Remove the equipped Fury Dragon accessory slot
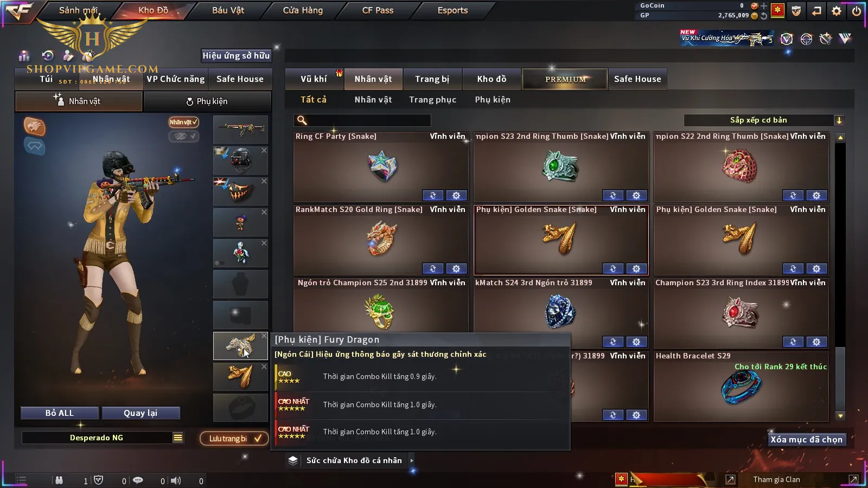The image size is (868, 488). point(264,336)
